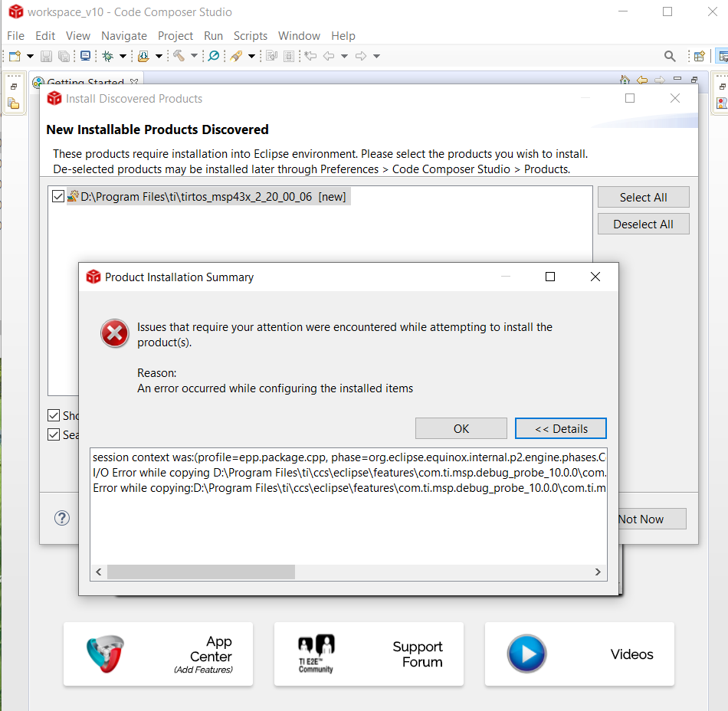The image size is (728, 711).
Task: Click the Open Perspective icon
Action: [699, 56]
